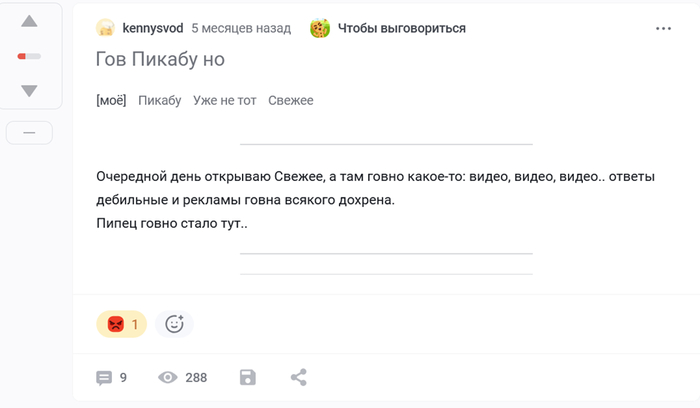Select the [моё] tag
Screen dimensions: 700x408
point(111,100)
